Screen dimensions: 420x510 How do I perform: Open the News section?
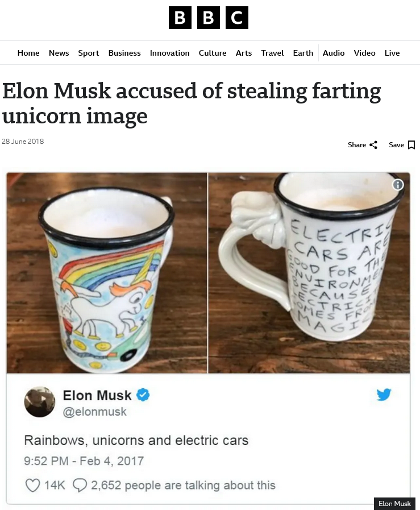pos(59,53)
